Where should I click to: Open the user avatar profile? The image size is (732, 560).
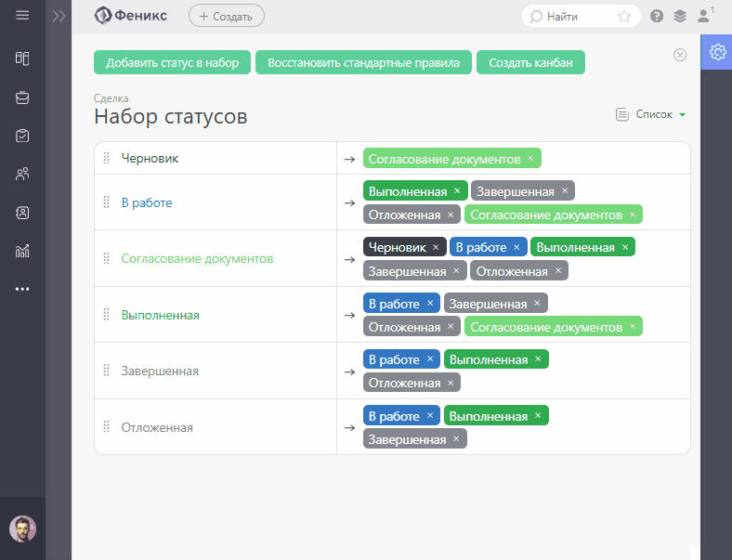coord(22,528)
